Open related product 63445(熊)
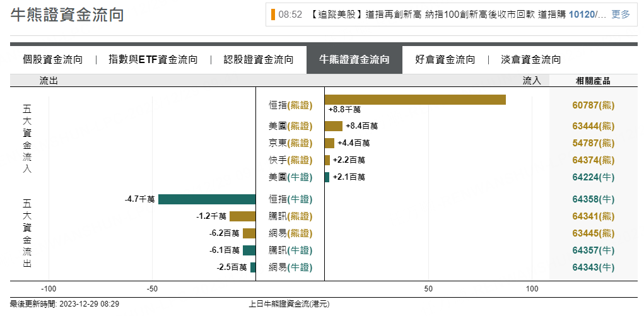 pyautogui.click(x=593, y=233)
